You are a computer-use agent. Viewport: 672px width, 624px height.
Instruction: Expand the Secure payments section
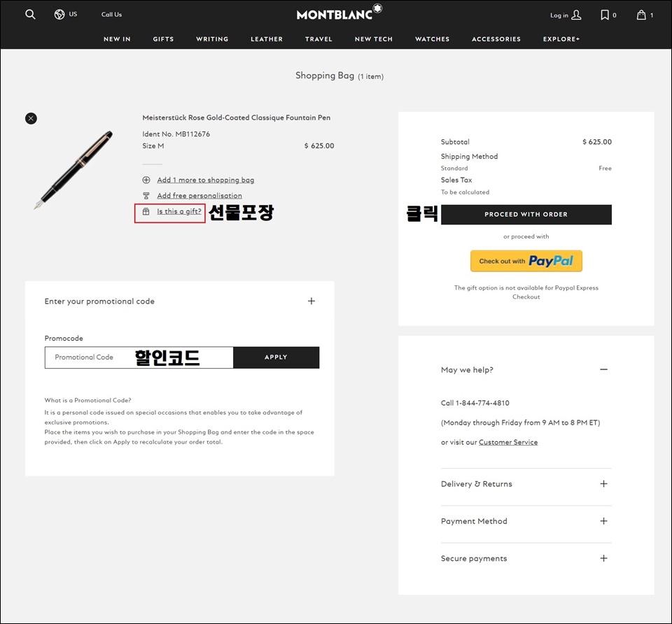click(603, 558)
